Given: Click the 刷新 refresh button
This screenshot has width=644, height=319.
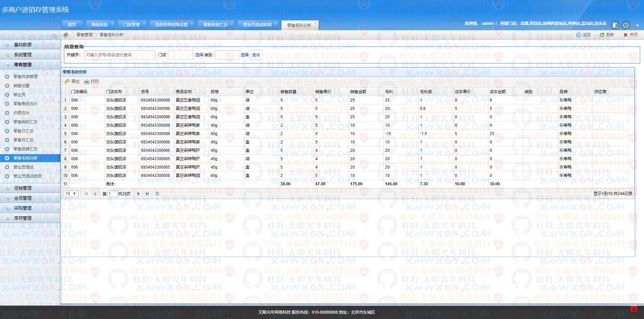Looking at the screenshot, I should (607, 35).
